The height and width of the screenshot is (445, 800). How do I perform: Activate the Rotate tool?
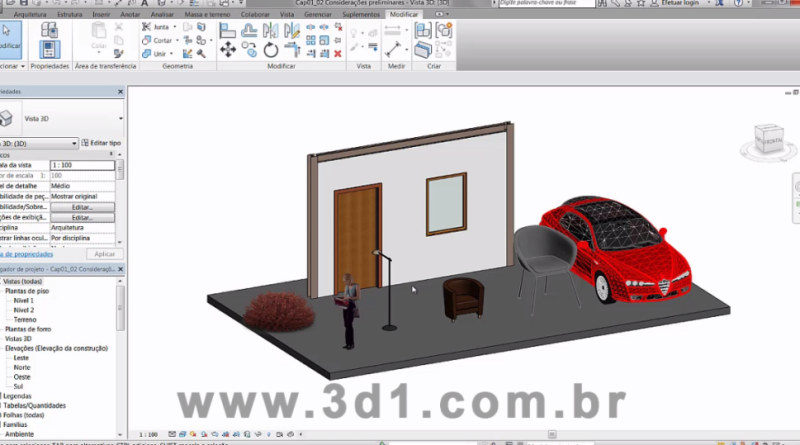[270, 50]
